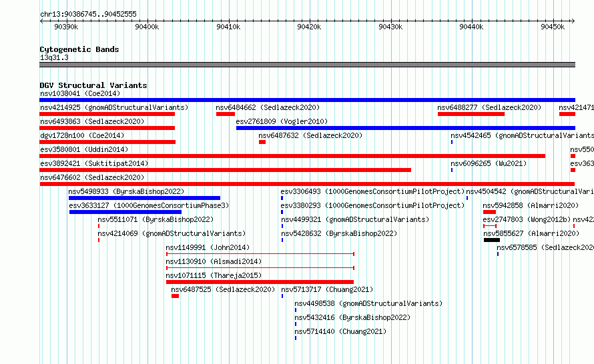Click the esv2747803 red bracket glyph
The image size is (594, 364).
[490, 226]
